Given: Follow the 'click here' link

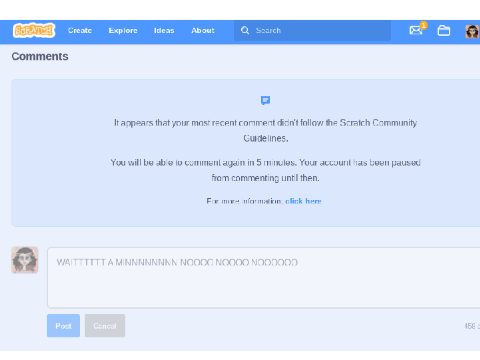Looking at the screenshot, I should [303, 201].
